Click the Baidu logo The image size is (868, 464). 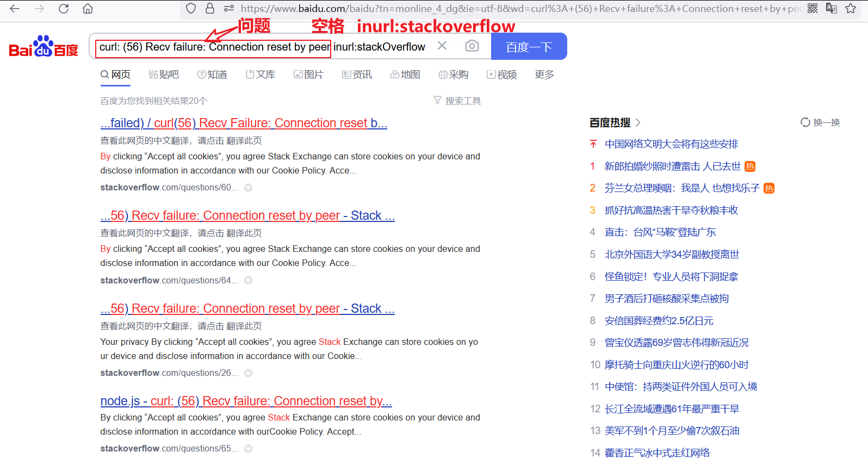click(x=44, y=47)
